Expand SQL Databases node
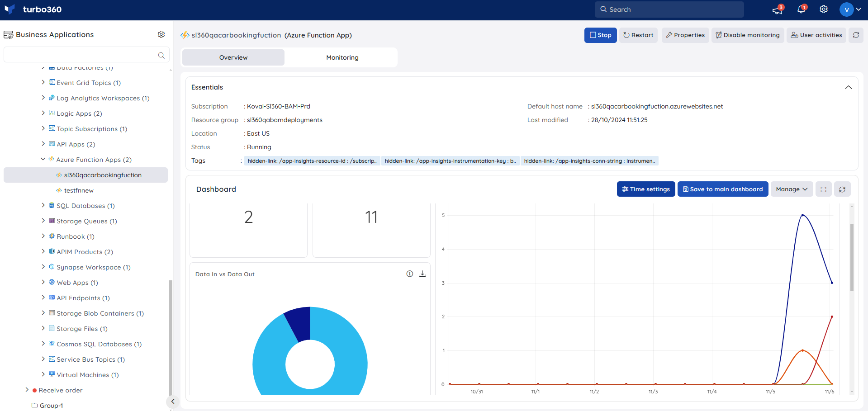Image resolution: width=868 pixels, height=411 pixels. coord(43,205)
